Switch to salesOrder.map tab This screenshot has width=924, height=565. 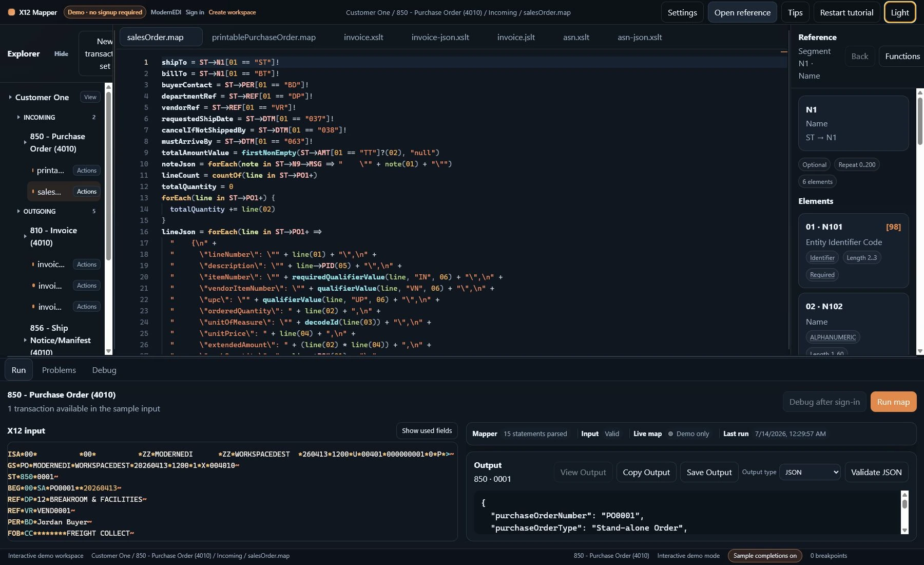(161, 37)
